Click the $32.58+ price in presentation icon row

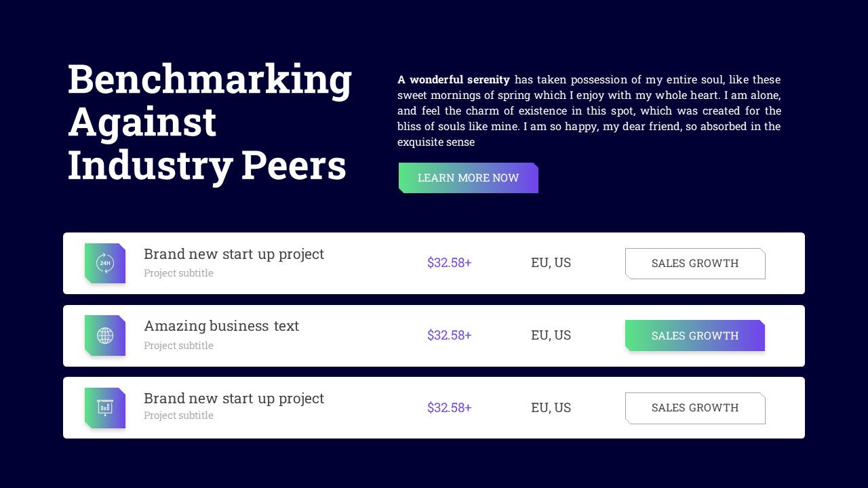449,408
